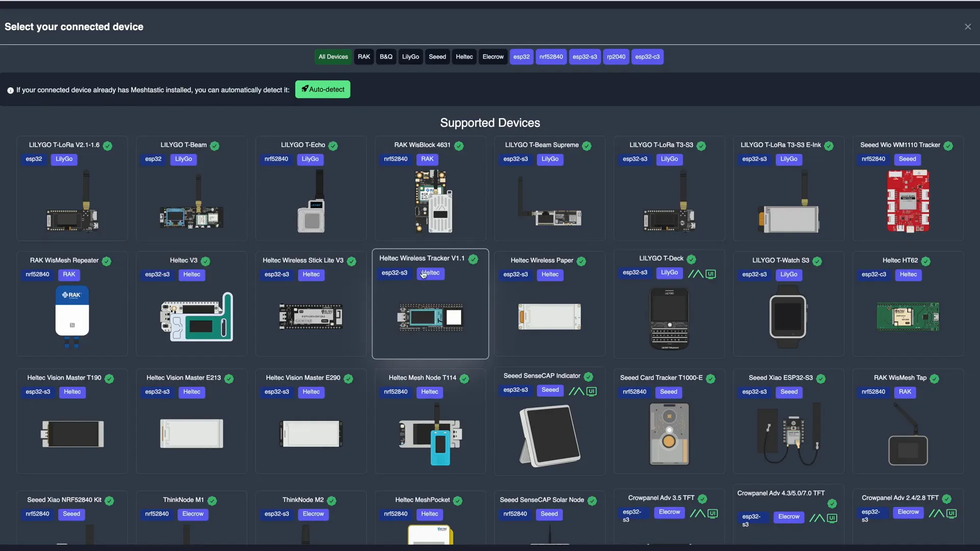Select Seeed SenseCAP Indicator image
This screenshot has height=551, width=980.
[549, 435]
